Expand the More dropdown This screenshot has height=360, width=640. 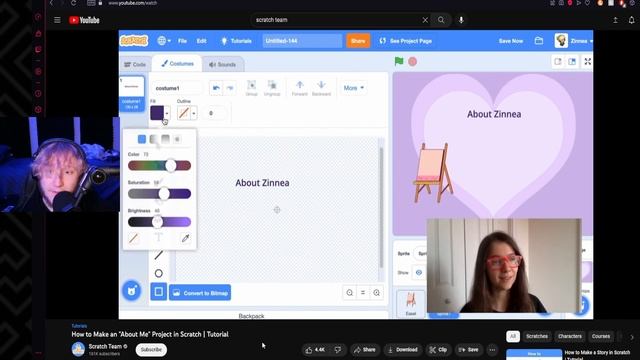click(x=353, y=88)
